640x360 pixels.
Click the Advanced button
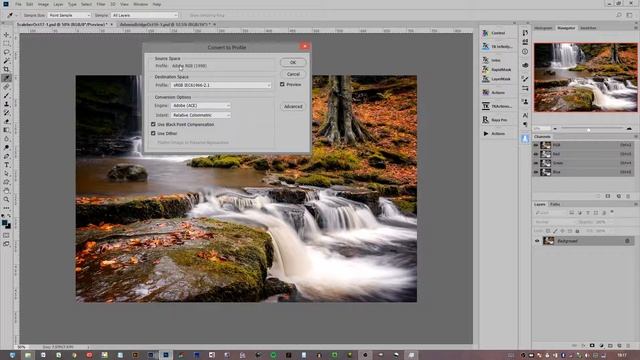[x=293, y=107]
